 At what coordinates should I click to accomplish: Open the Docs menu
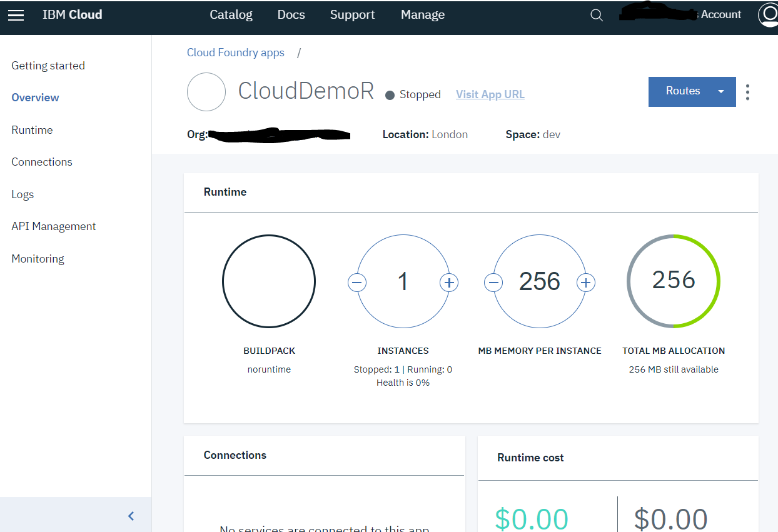291,14
